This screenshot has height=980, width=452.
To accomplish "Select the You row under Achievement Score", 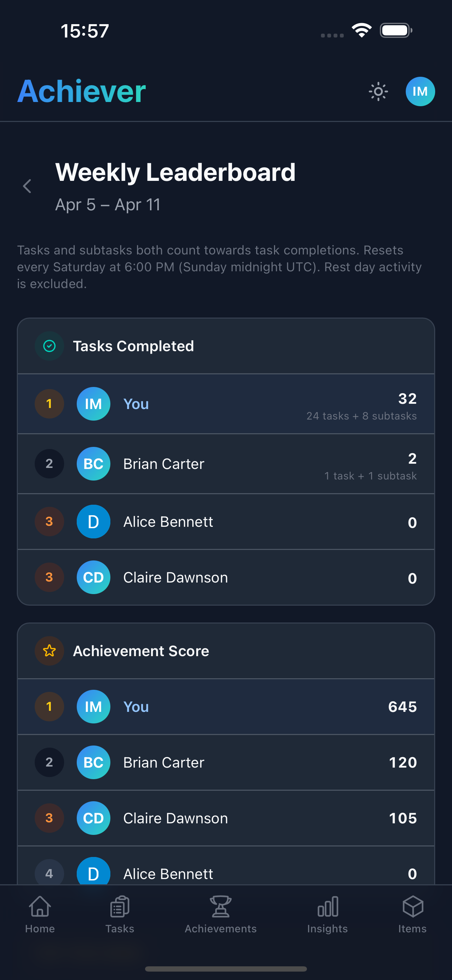I will [226, 707].
